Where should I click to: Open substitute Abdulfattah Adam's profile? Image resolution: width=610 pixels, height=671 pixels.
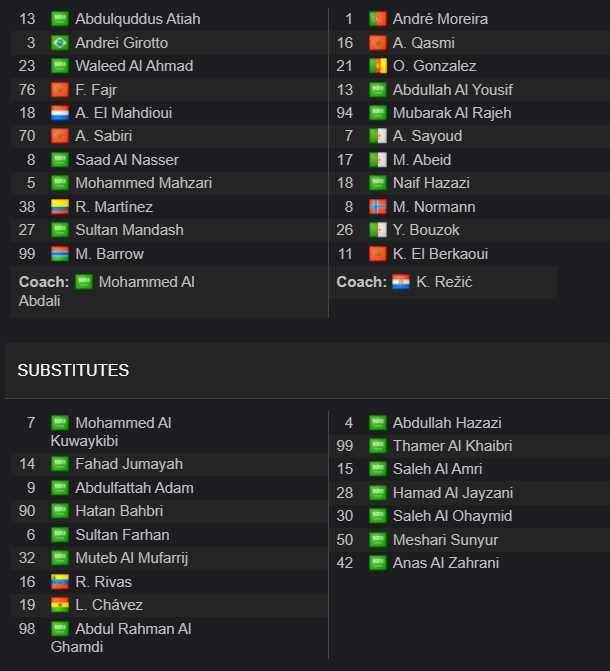134,488
